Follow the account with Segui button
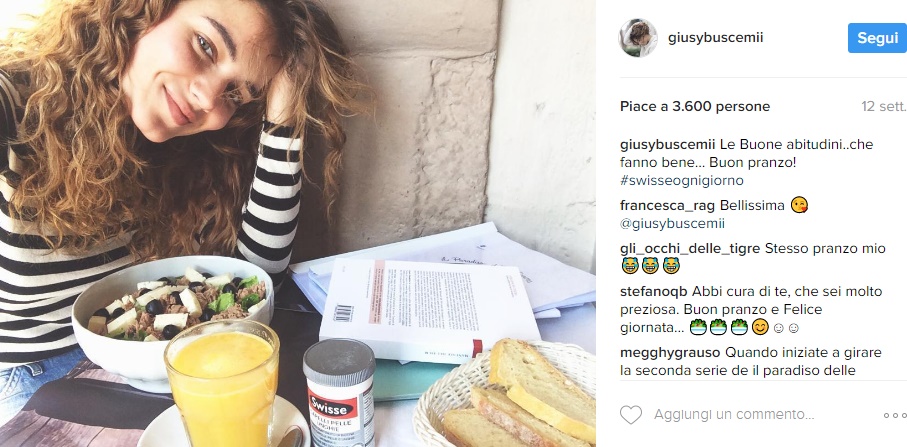The image size is (907, 447). click(877, 38)
